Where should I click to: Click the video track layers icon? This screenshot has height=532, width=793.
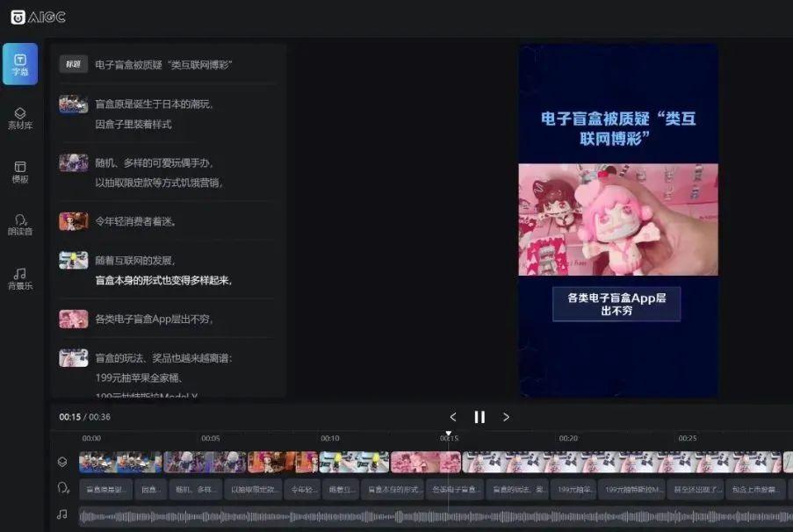pyautogui.click(x=62, y=462)
